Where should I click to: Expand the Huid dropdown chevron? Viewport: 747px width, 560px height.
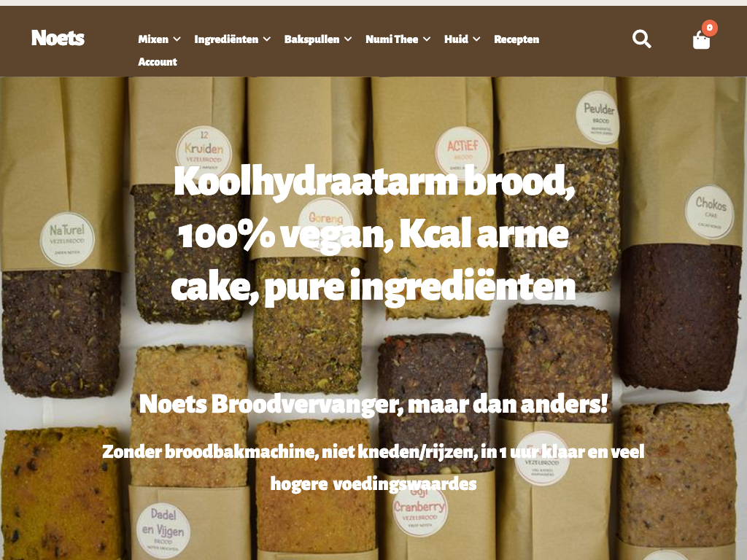click(x=476, y=39)
